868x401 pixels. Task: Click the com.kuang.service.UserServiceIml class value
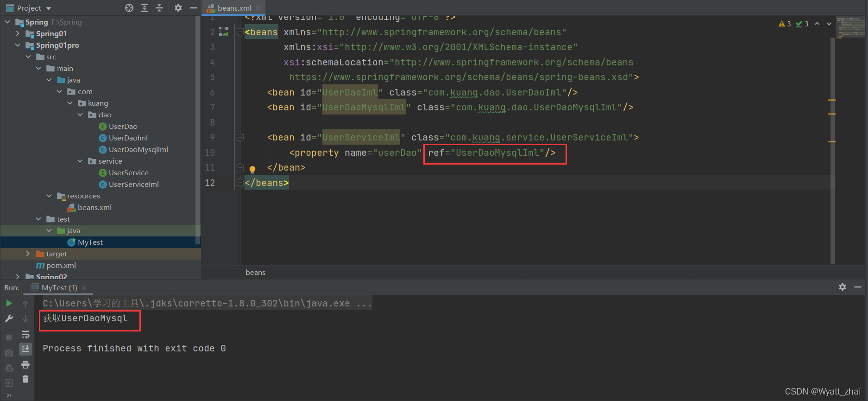click(539, 137)
